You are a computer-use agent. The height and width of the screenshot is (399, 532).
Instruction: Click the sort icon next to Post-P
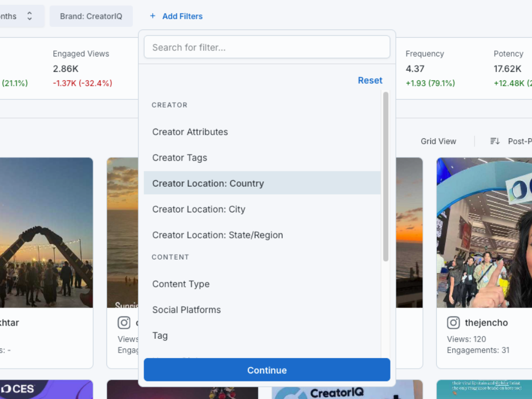pos(495,141)
